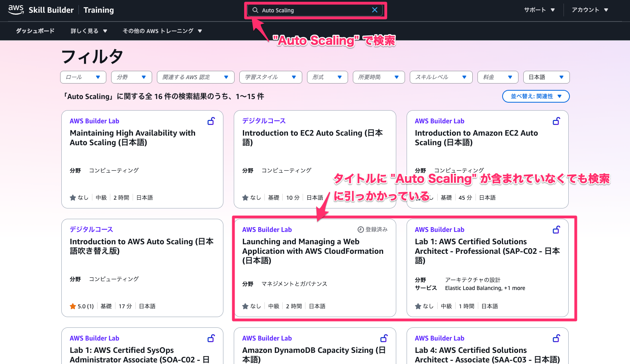Click マネジメントとガバナンス field text
Viewport: 630px width, 364px height.
pos(294,284)
